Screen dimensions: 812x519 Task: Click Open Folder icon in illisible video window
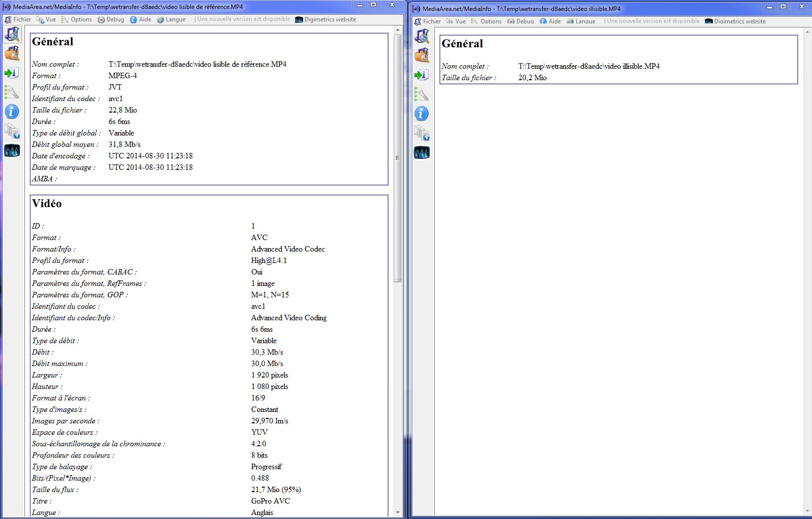(x=422, y=55)
